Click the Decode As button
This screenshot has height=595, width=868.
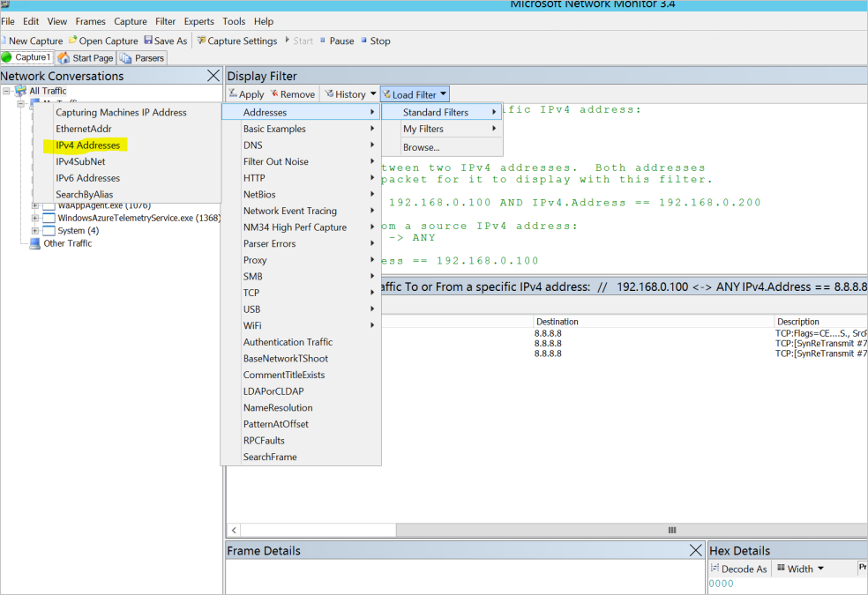[741, 569]
